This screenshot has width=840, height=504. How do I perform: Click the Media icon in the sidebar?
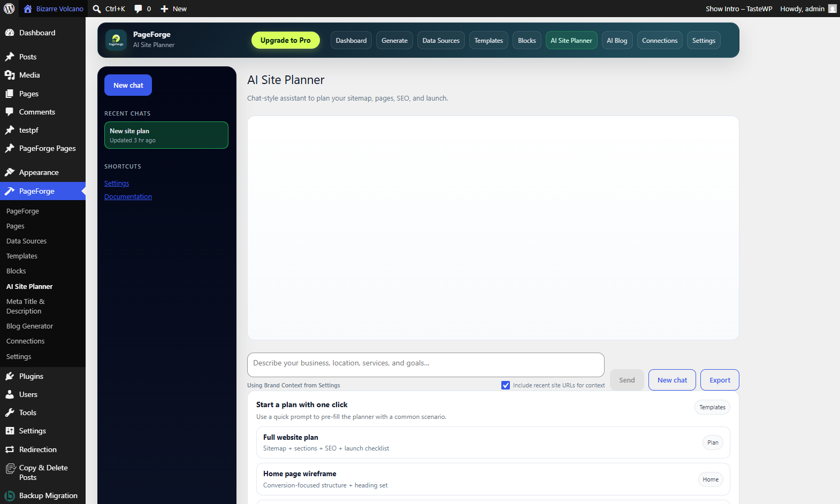tap(10, 75)
